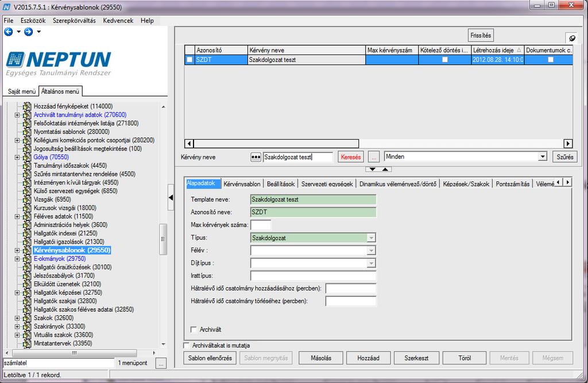Open the Eszközök menu

pyautogui.click(x=33, y=21)
